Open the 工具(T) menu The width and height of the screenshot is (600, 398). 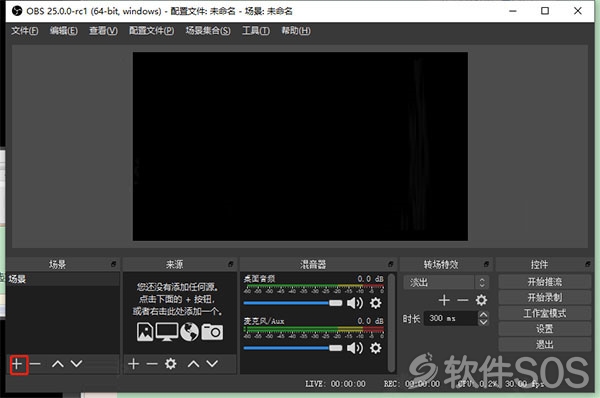pyautogui.click(x=256, y=31)
